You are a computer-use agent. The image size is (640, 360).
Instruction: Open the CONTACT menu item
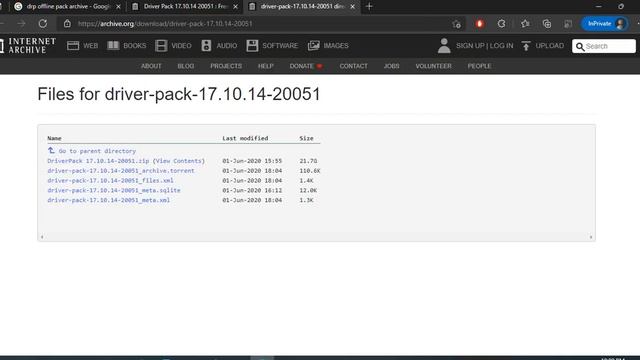coord(353,66)
